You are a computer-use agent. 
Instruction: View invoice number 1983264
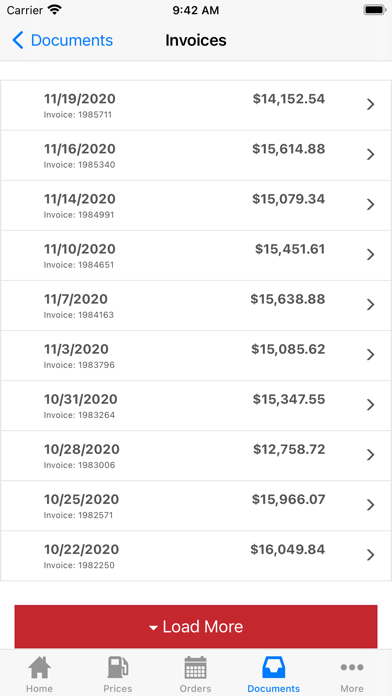tap(196, 406)
